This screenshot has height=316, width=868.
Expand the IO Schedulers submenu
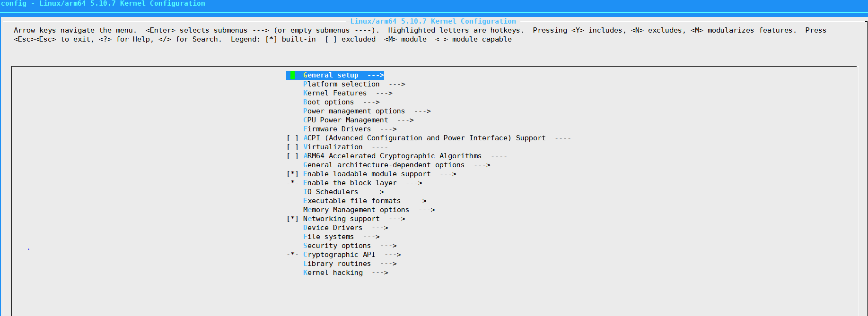(x=330, y=191)
